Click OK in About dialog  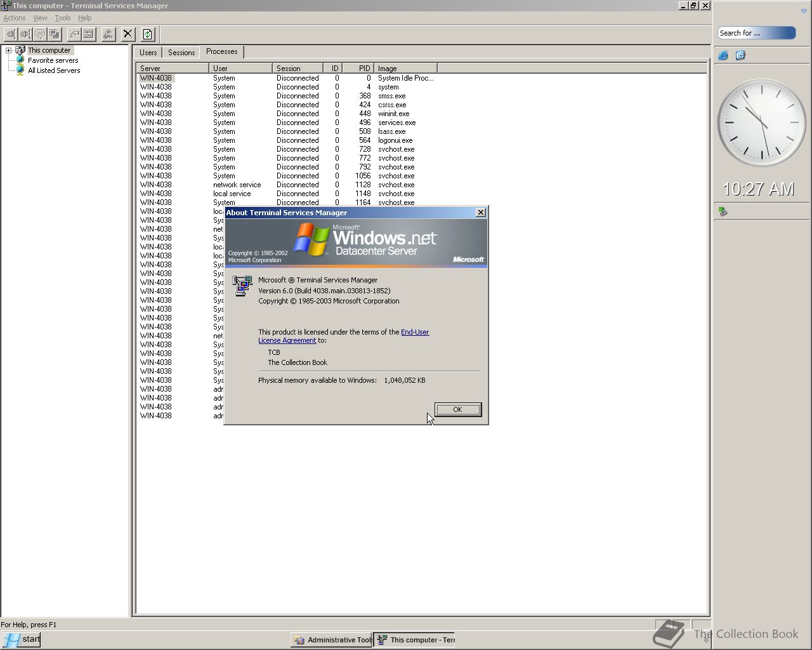[458, 409]
